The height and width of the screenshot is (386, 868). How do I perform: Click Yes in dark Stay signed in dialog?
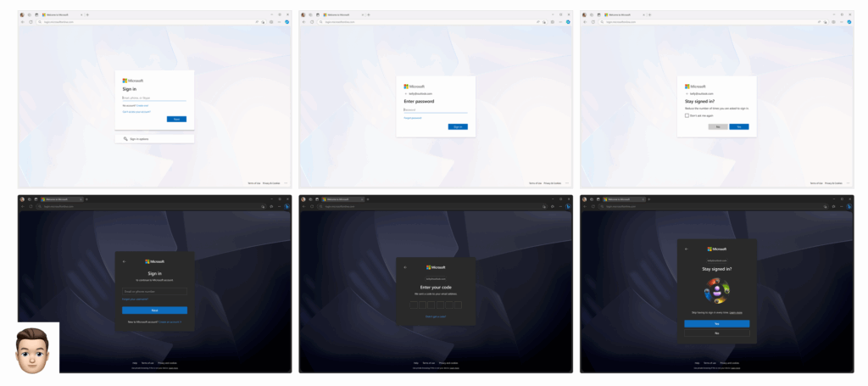(716, 323)
